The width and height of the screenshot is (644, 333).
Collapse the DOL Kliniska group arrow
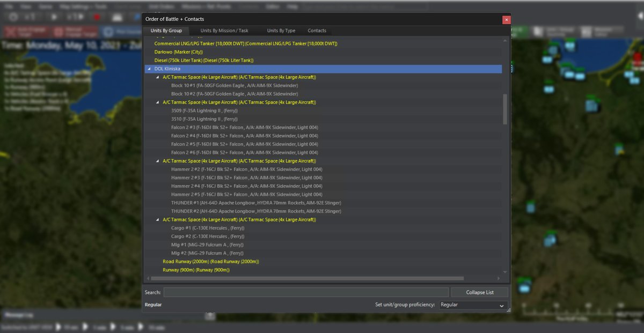click(x=148, y=69)
